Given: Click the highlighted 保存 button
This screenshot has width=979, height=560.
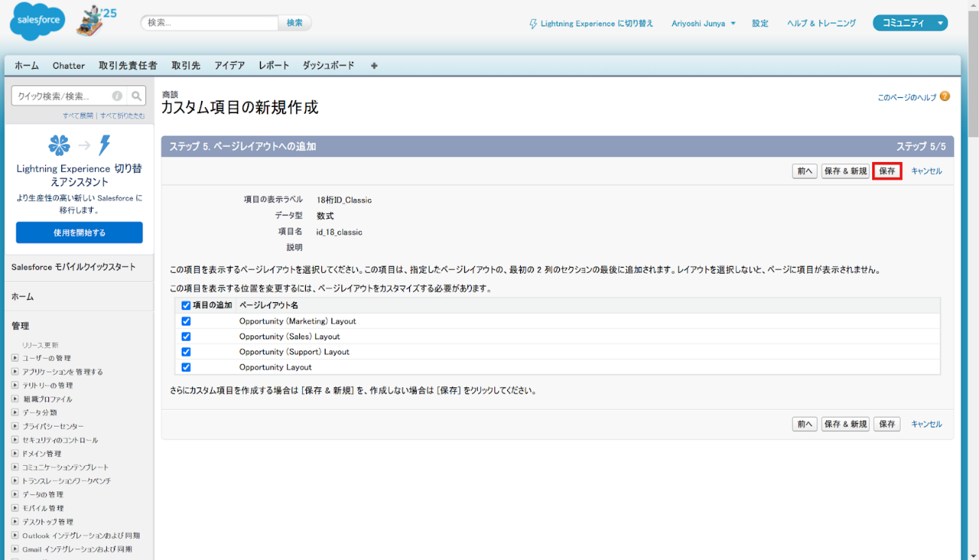Looking at the screenshot, I should pyautogui.click(x=886, y=170).
